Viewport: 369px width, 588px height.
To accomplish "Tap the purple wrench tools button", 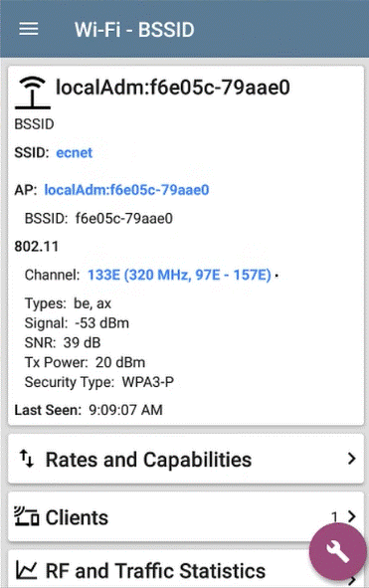I will click(337, 552).
